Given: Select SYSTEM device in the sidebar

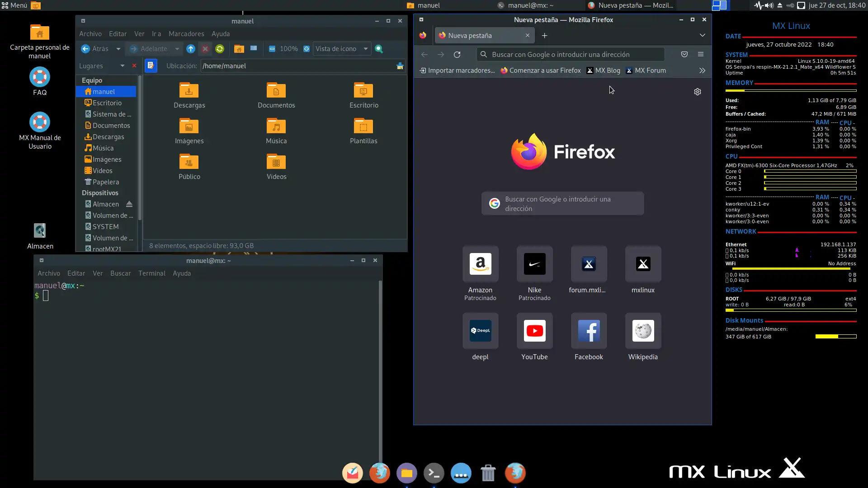Looking at the screenshot, I should click(x=106, y=227).
